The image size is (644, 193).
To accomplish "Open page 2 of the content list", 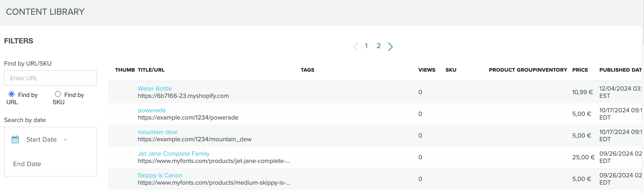I will [x=379, y=46].
